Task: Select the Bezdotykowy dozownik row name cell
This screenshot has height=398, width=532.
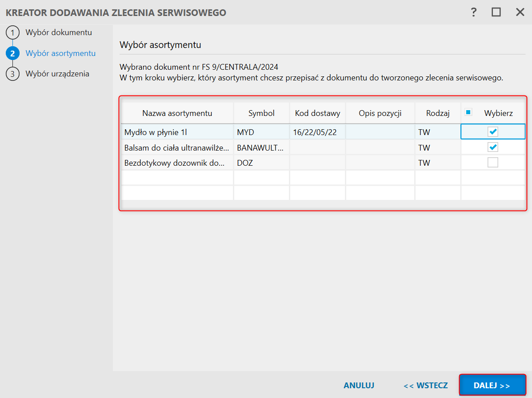Action: point(177,163)
